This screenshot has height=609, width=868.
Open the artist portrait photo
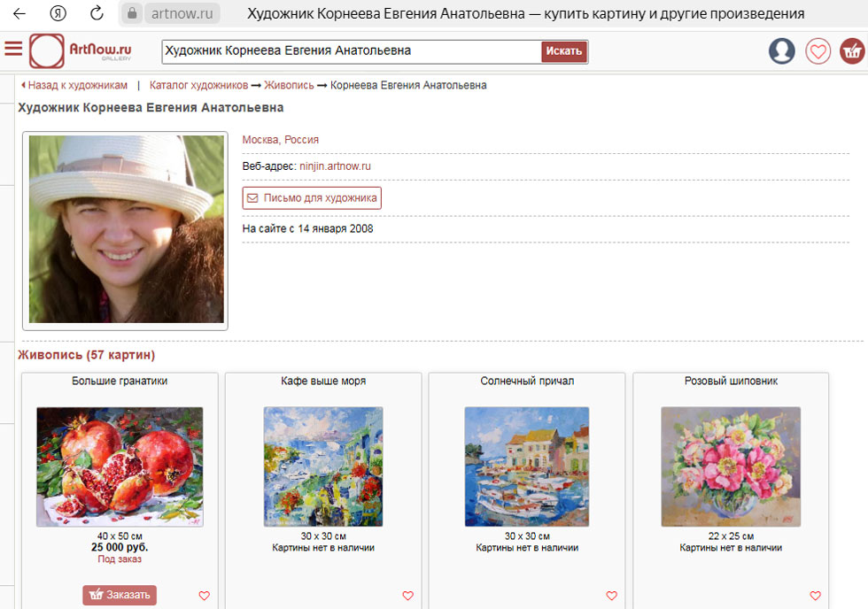pos(126,229)
